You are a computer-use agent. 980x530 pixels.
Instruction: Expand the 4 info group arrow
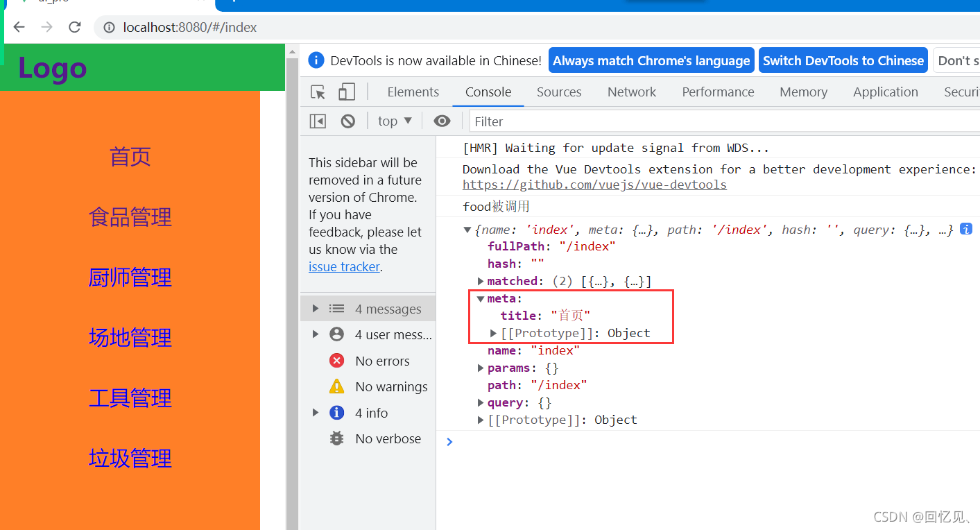click(x=316, y=413)
